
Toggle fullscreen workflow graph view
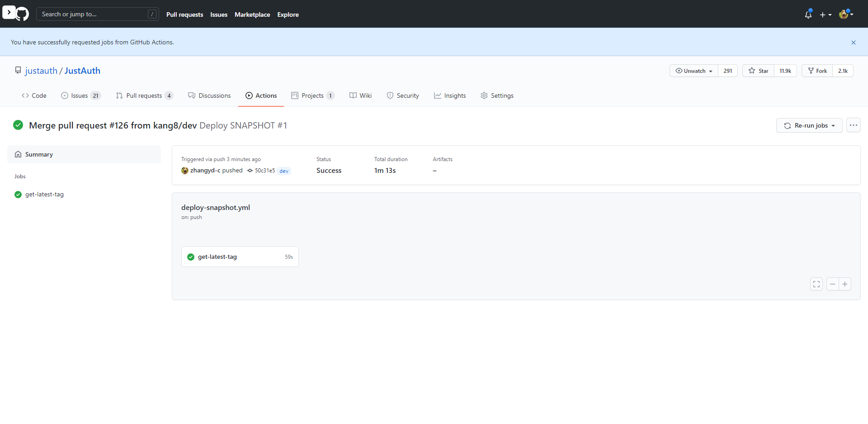point(816,284)
